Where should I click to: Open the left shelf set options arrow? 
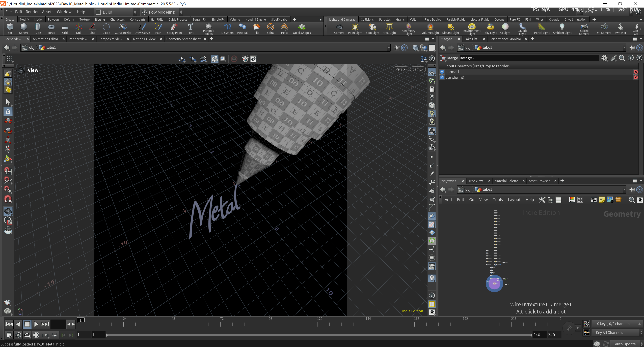click(321, 19)
